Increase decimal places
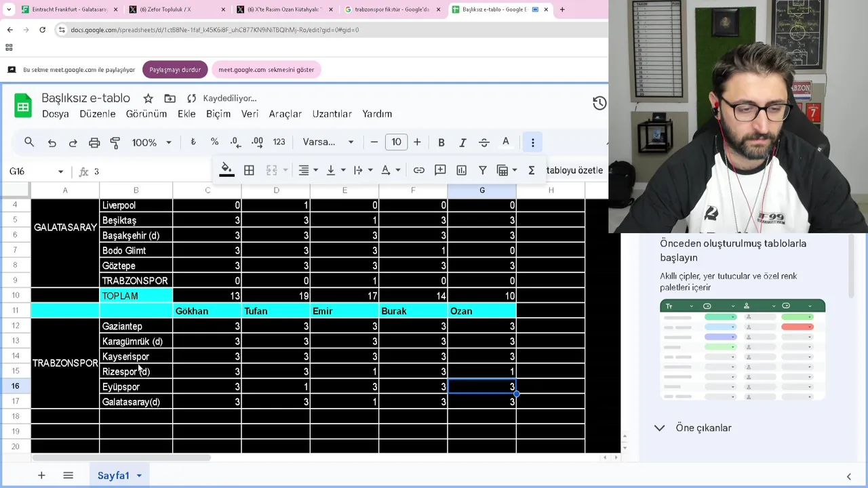The image size is (868, 488). [257, 142]
